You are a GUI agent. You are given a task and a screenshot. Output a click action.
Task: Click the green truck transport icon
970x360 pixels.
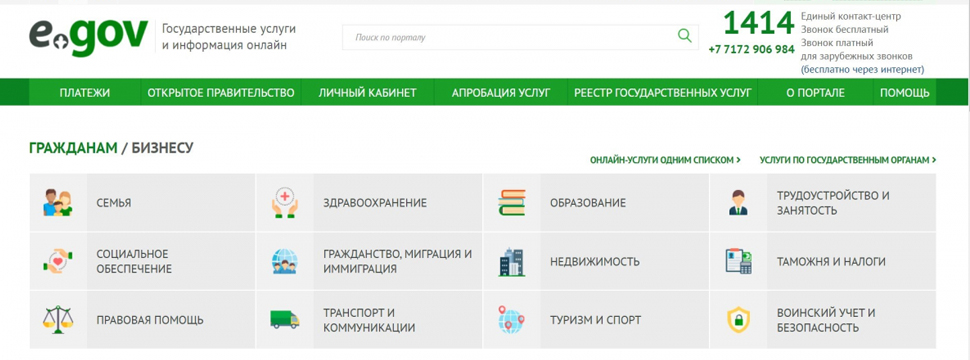coord(285,319)
